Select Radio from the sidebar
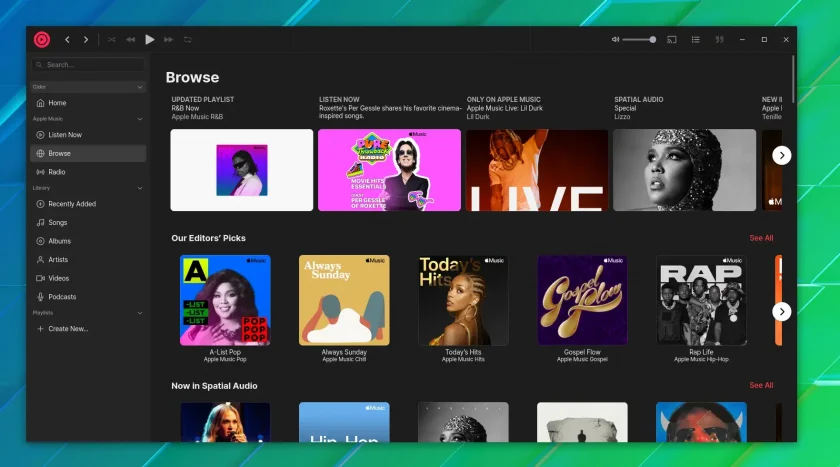The height and width of the screenshot is (467, 840). 88,172
